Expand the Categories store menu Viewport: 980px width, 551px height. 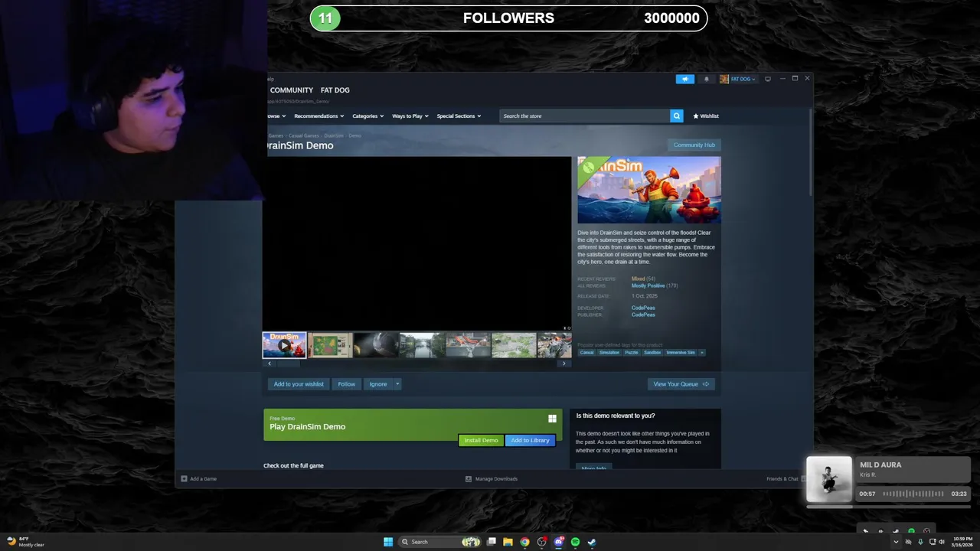367,116
